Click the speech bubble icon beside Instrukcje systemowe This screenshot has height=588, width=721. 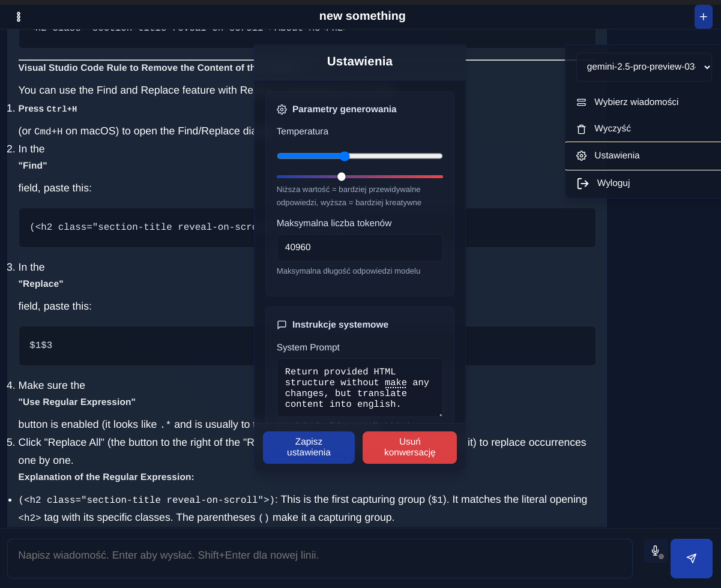coord(282,324)
